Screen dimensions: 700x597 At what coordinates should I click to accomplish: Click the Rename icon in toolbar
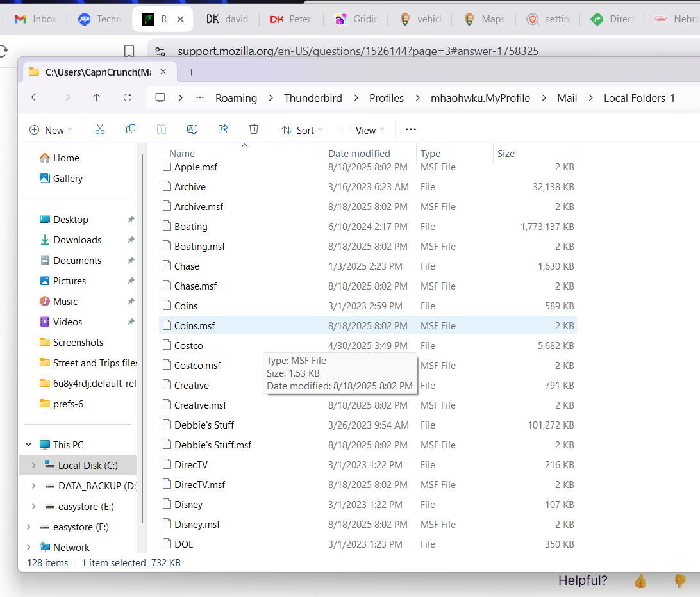(x=192, y=129)
